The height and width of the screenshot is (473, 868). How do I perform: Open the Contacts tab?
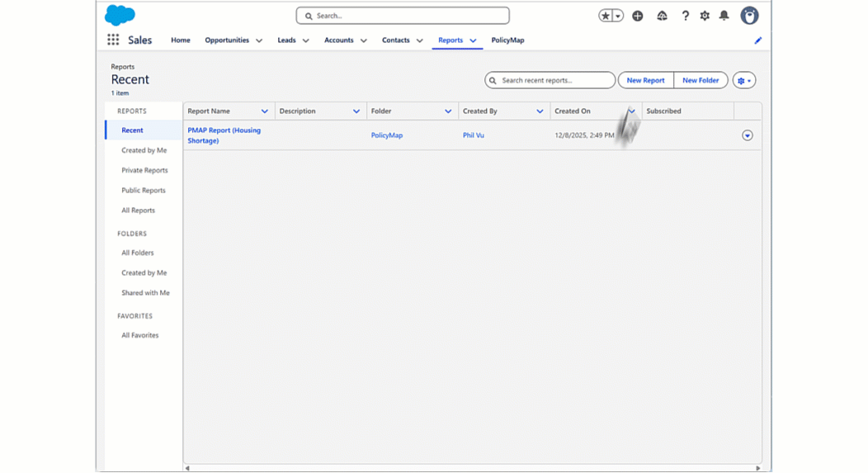coord(396,40)
